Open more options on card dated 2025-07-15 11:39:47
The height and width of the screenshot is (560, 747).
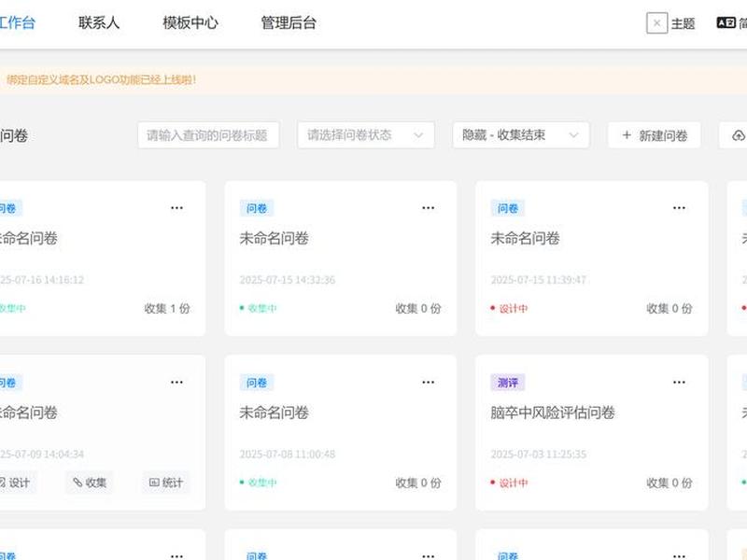click(679, 207)
